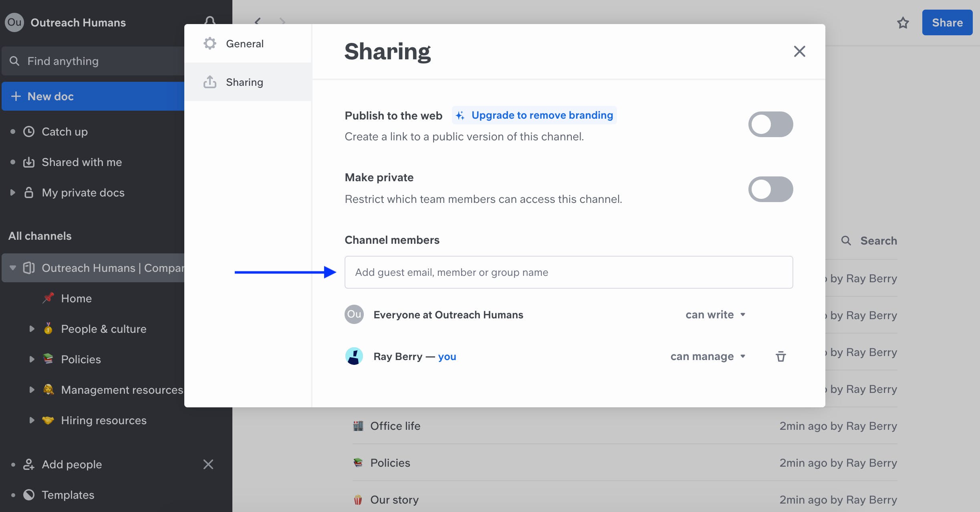
Task: Open Shared with me
Action: 82,162
